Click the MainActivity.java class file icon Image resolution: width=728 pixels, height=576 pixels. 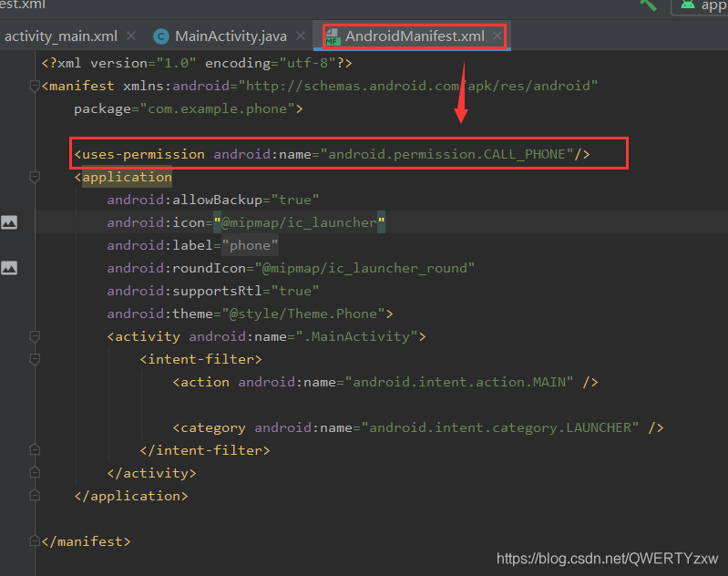(161, 36)
